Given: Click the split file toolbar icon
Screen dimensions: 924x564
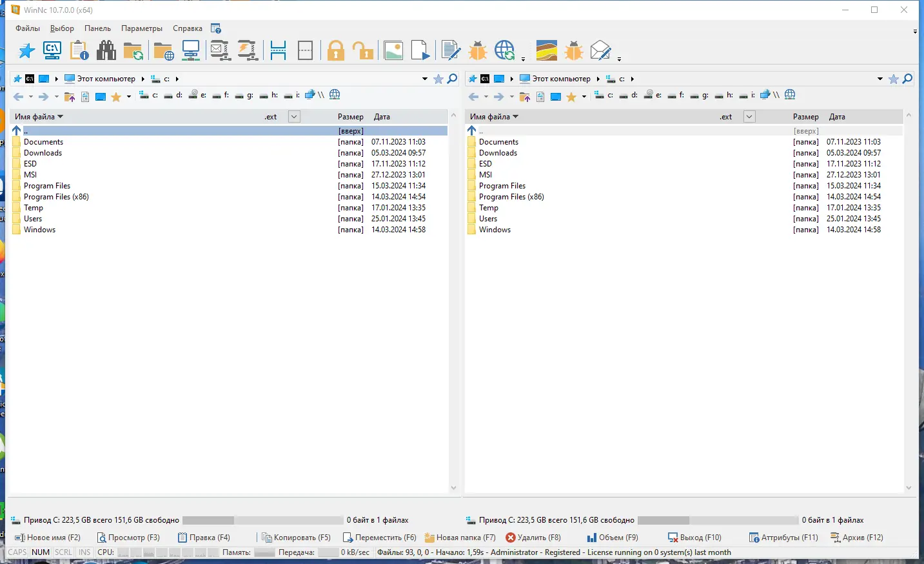Looking at the screenshot, I should pyautogui.click(x=278, y=50).
